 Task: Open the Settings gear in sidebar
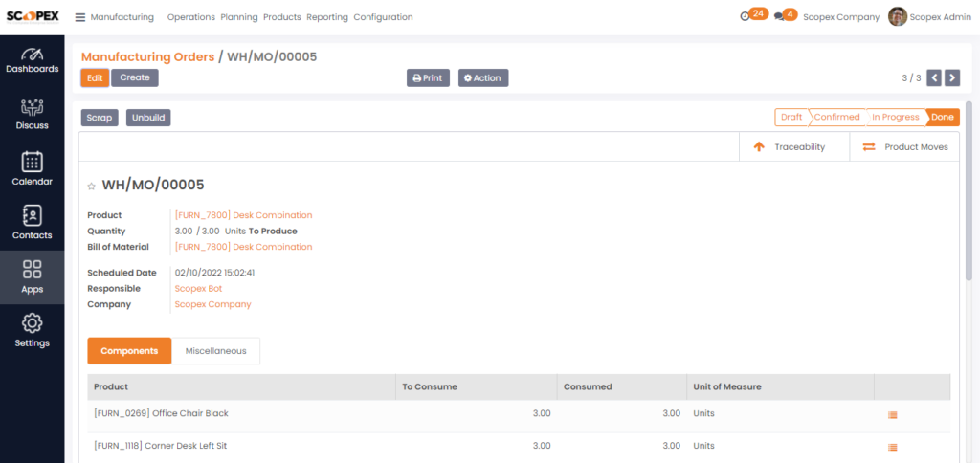(x=32, y=331)
